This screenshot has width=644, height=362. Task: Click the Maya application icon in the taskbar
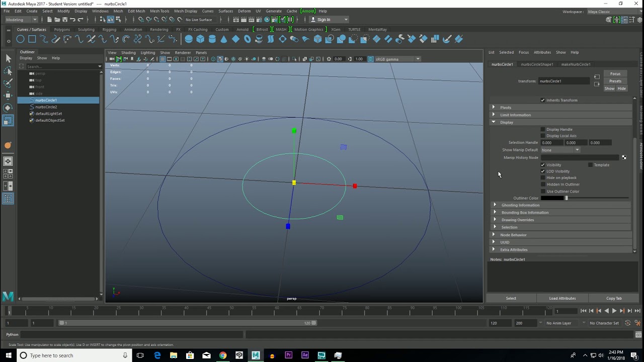(256, 355)
